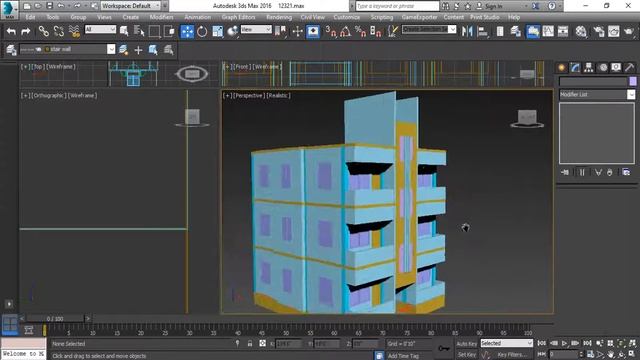Open the 3ds Max application menu button
The image size is (640, 360).
9,10
